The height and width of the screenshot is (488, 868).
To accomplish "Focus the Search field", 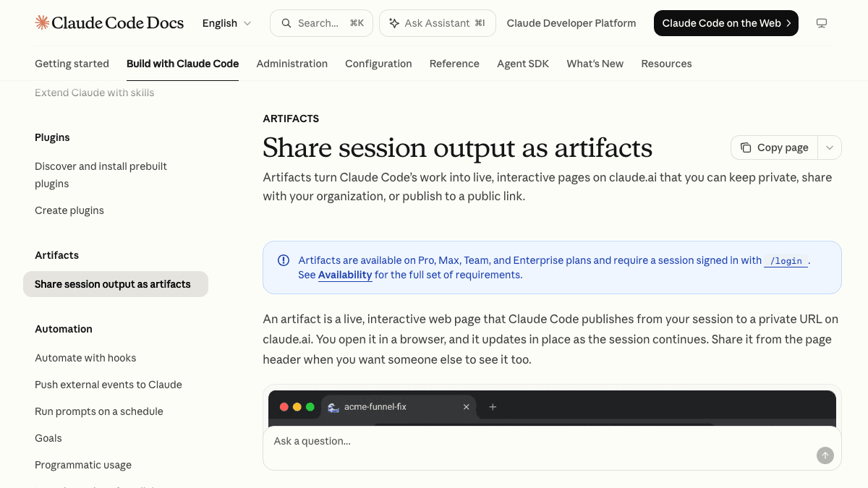I will [321, 23].
